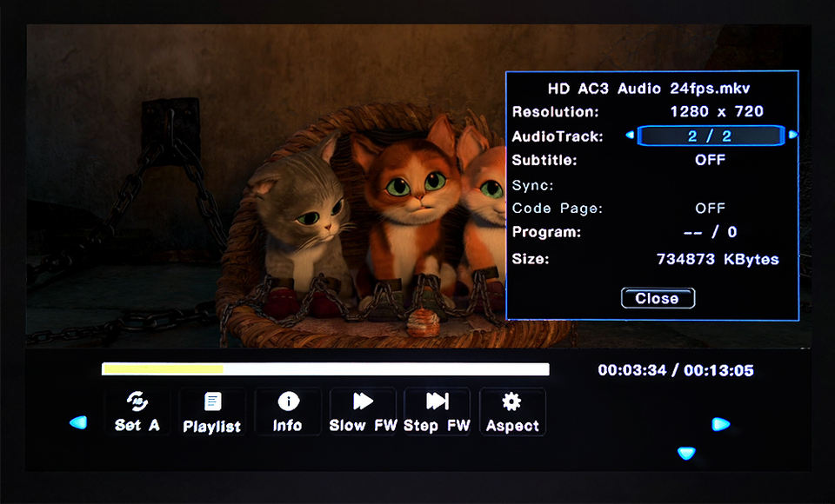The height and width of the screenshot is (504, 835).
Task: Select the Code Page OFF value
Action: tap(710, 208)
